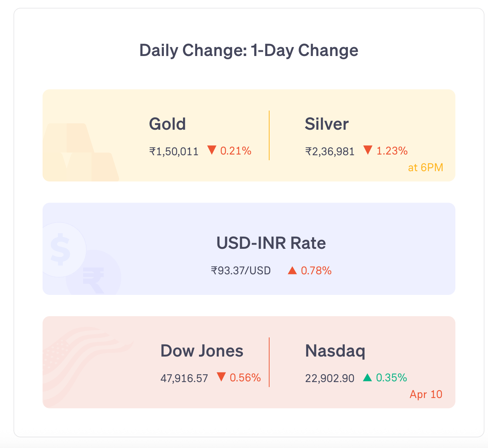
Task: Click the silver price ₹2,36,981
Action: pos(330,152)
